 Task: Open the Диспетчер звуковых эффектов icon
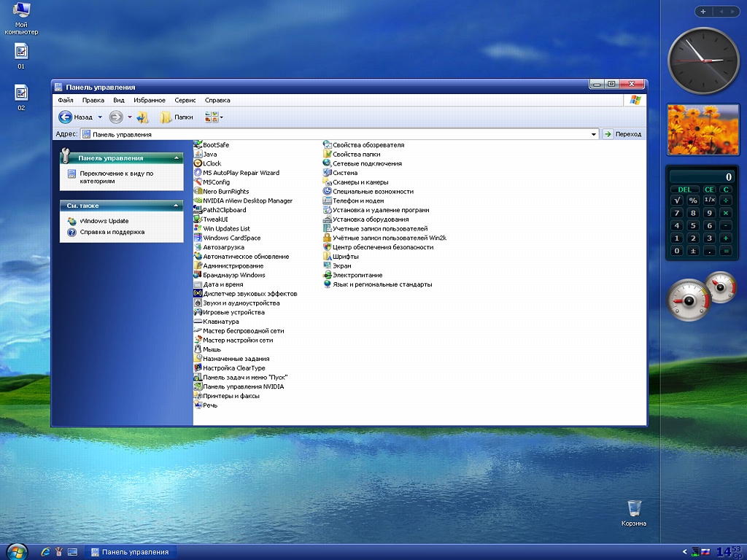pyautogui.click(x=198, y=293)
